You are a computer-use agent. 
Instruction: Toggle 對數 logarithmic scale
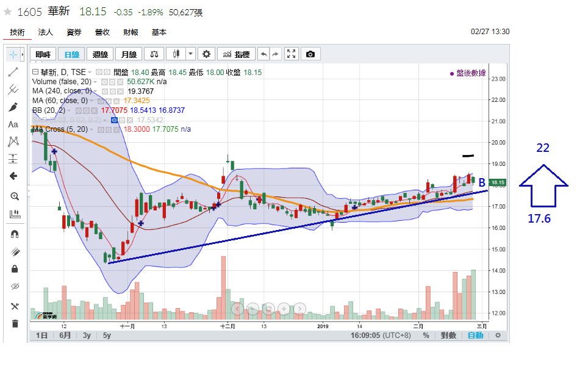[x=448, y=335]
